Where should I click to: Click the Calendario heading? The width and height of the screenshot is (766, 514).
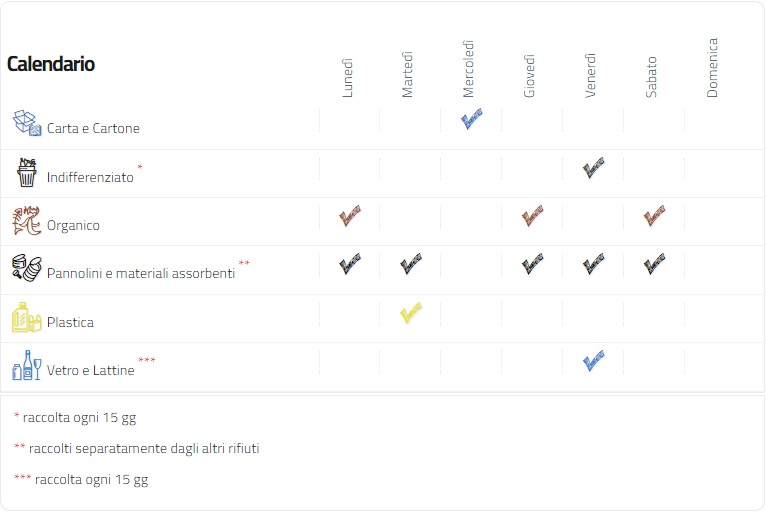[x=51, y=64]
